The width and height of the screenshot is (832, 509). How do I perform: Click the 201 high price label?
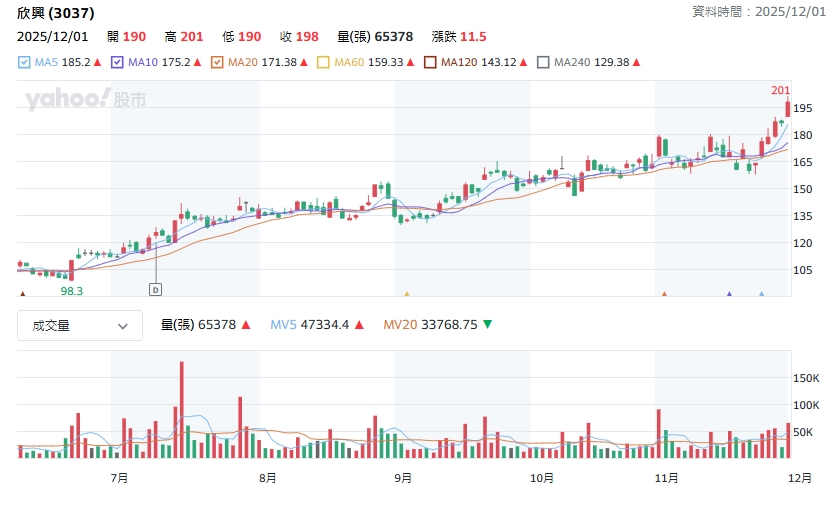point(780,91)
